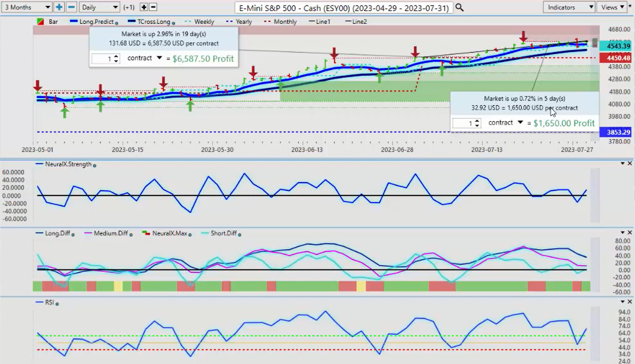Click the symbol title field E-Mini S&P 500
Image resolution: width=635 pixels, height=364 pixels.
pos(344,8)
